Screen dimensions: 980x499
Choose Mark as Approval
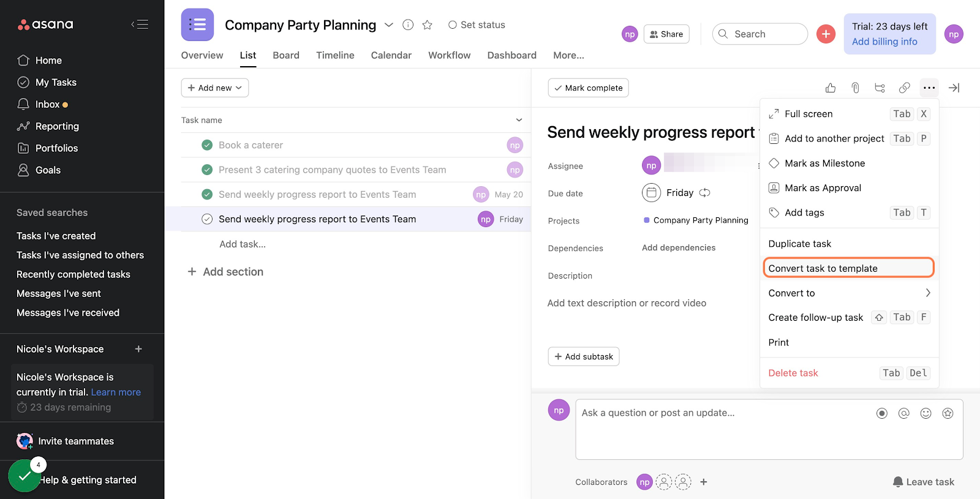tap(850, 188)
